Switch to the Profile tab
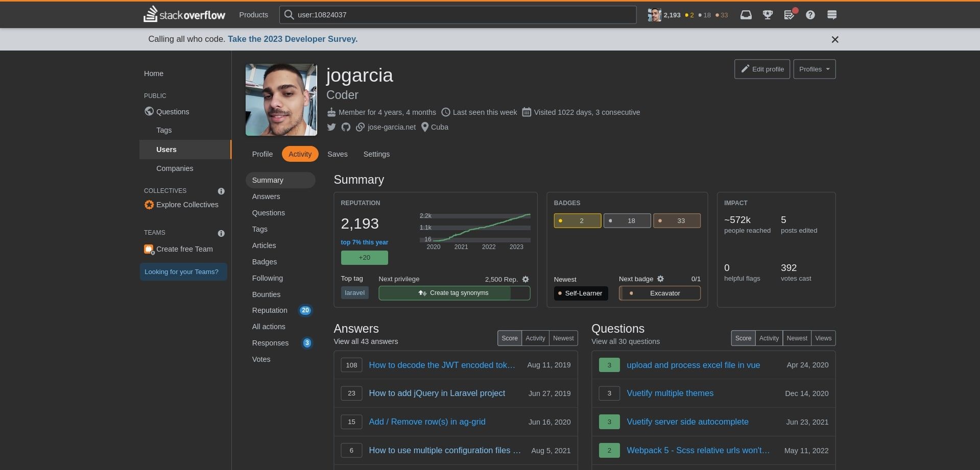980x470 pixels. 262,154
